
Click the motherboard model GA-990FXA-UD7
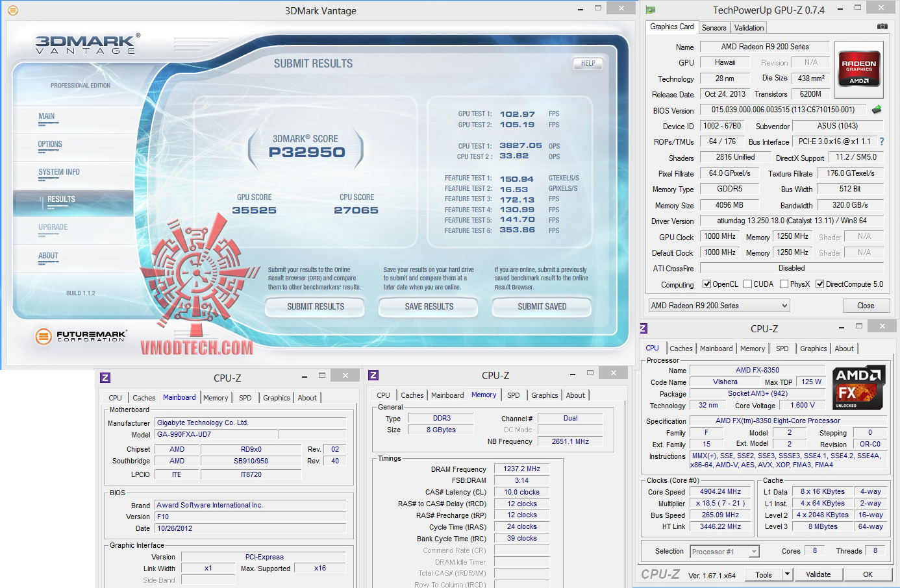click(x=216, y=434)
